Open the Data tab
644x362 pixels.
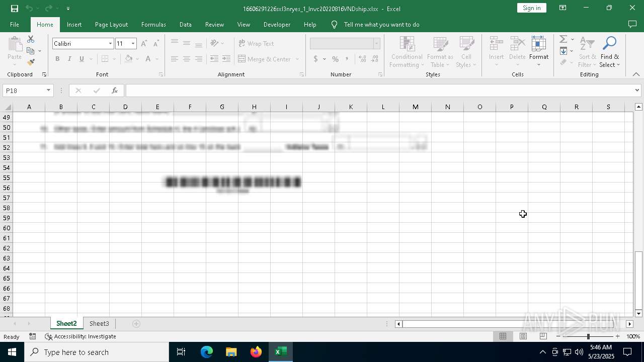coord(186,24)
